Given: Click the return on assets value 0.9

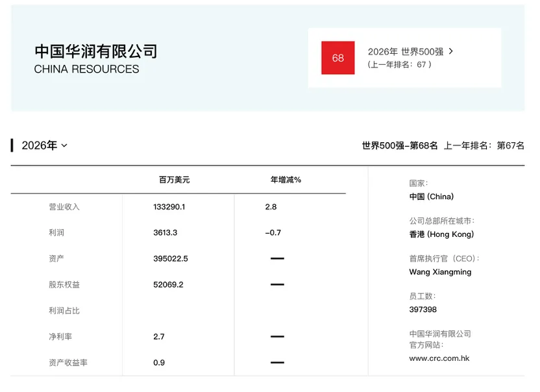Looking at the screenshot, I should coord(159,363).
